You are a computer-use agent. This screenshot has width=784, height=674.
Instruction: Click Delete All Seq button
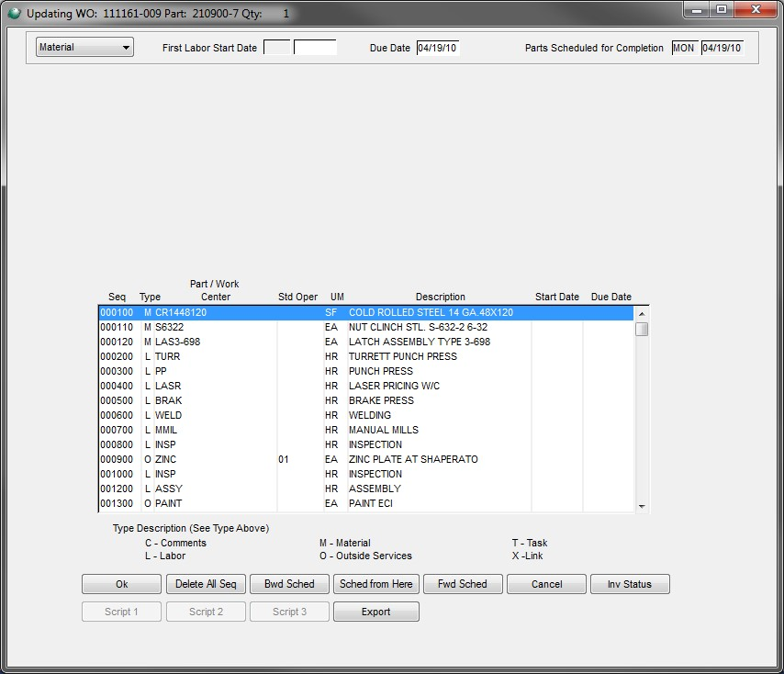206,584
